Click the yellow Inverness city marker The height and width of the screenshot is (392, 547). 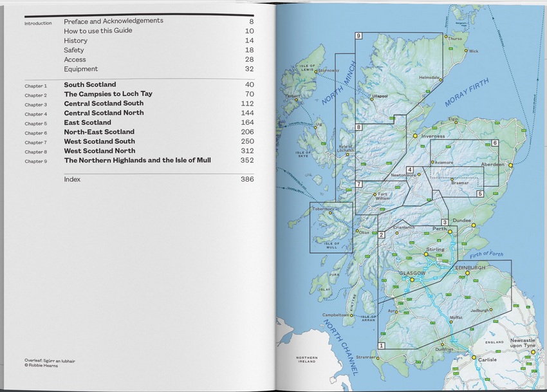pos(416,136)
